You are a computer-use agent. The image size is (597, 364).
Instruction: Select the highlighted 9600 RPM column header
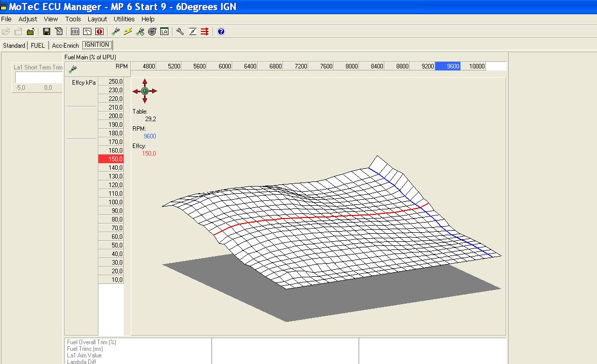point(447,66)
